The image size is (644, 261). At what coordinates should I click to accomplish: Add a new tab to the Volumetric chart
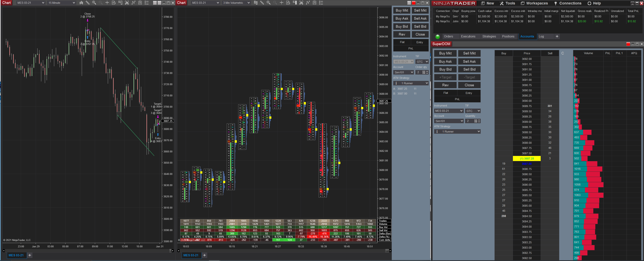[x=204, y=255]
